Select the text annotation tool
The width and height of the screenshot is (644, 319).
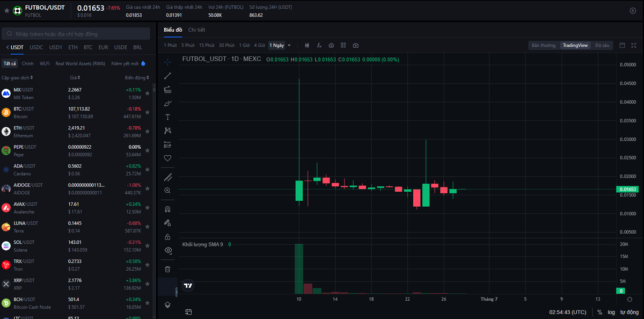167,117
